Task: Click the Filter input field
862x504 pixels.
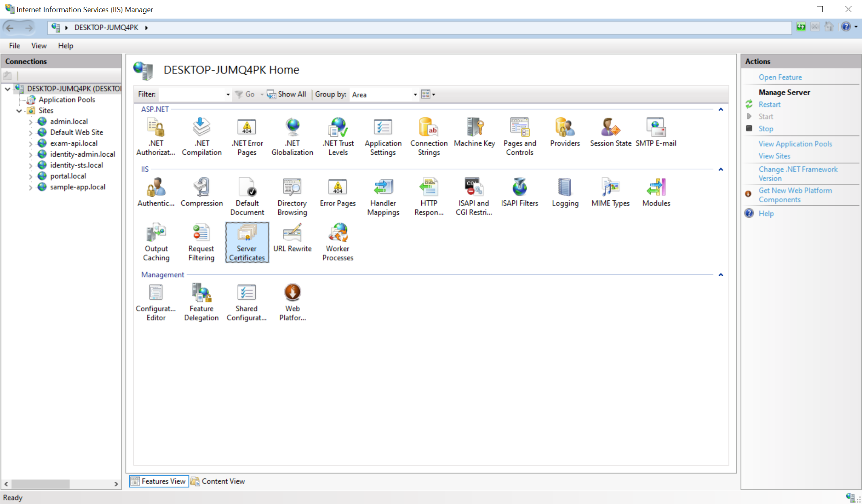Action: click(x=194, y=94)
